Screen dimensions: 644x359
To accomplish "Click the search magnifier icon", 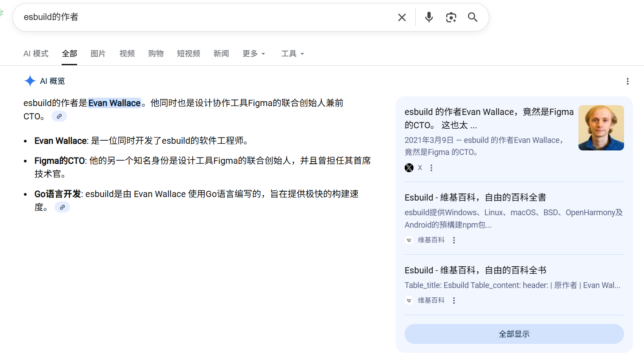I will coord(472,17).
